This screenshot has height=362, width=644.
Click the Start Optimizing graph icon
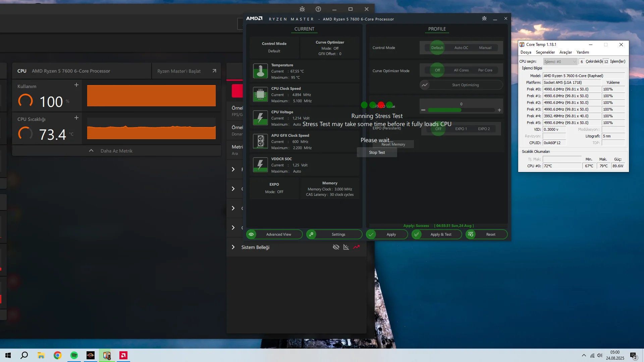(x=425, y=85)
